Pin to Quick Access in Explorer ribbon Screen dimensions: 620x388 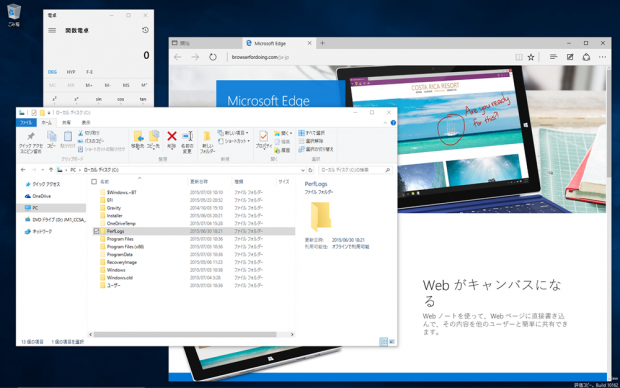coord(30,142)
